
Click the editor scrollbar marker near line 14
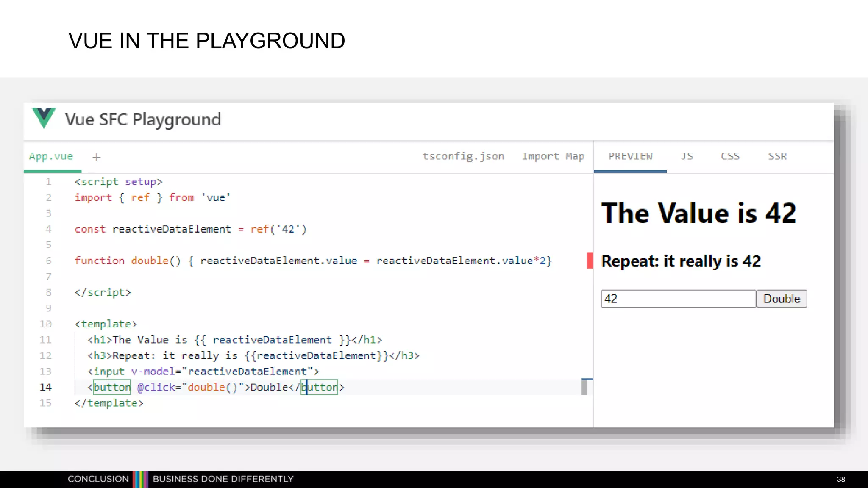click(584, 387)
